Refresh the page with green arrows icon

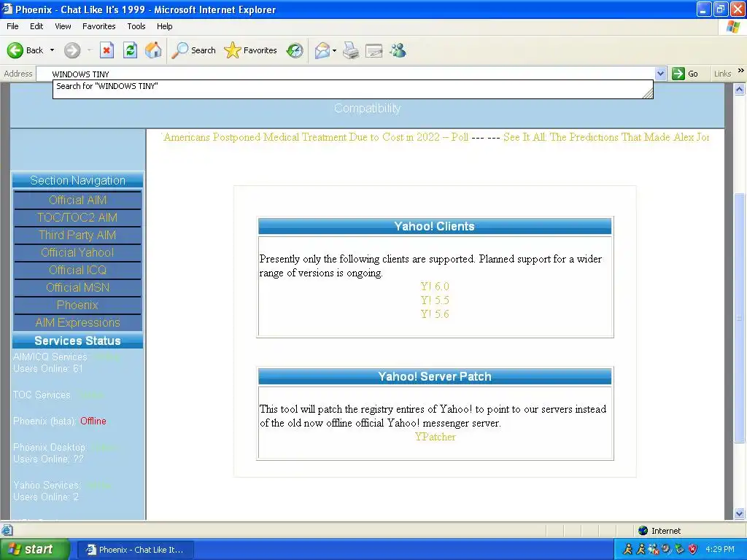point(130,50)
